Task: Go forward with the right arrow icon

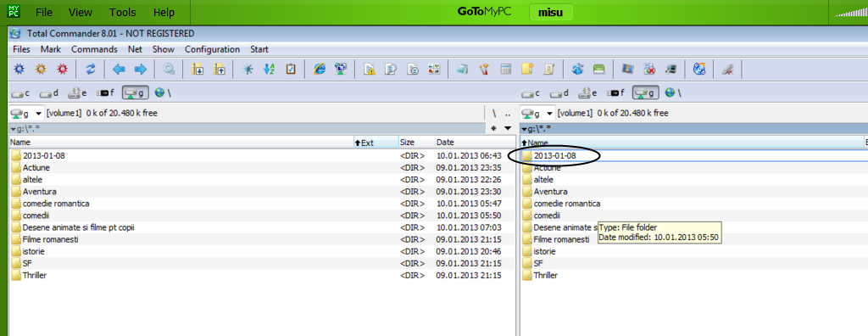Action: 141,70
